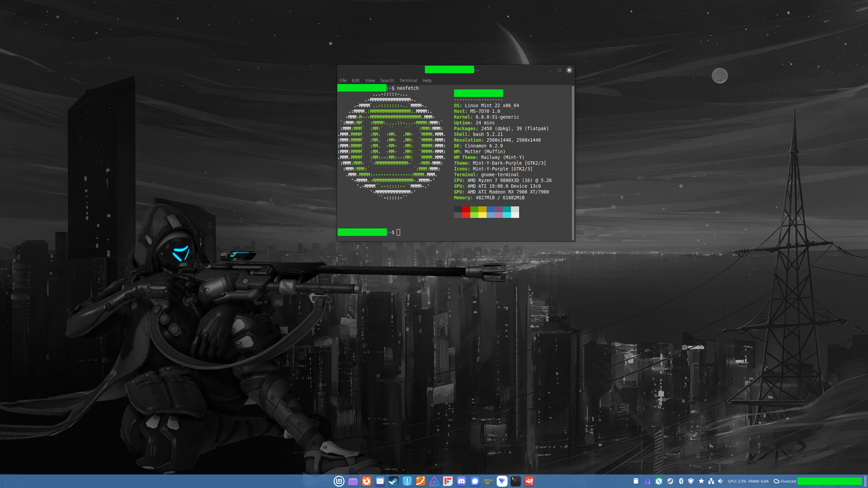
Task: Open the network connections tray icon
Action: click(x=711, y=481)
